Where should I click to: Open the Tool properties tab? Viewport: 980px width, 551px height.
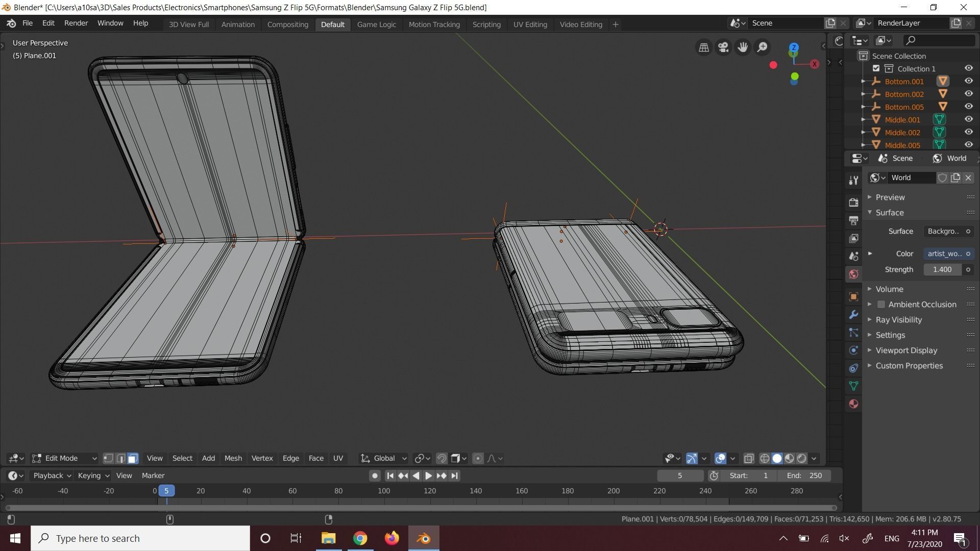[x=853, y=180]
